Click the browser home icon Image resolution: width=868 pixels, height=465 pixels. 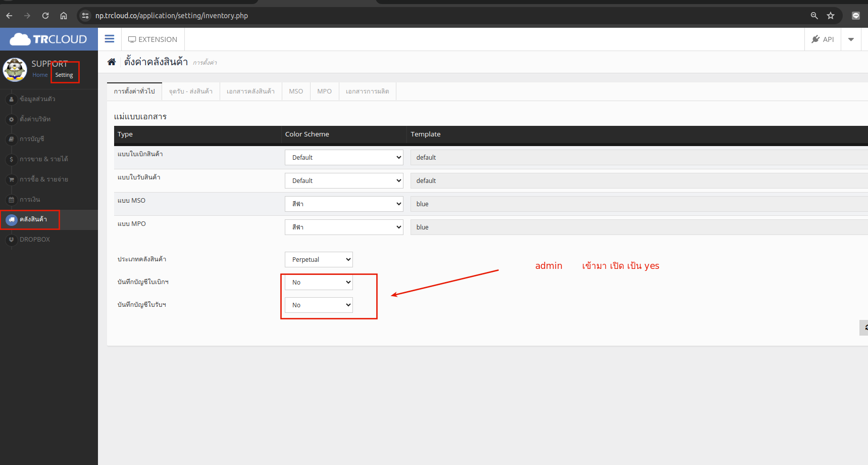click(64, 16)
